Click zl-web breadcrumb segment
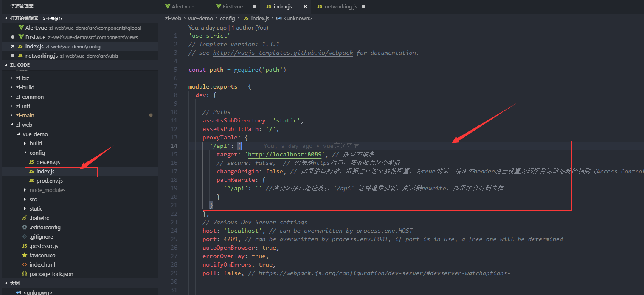644x295 pixels. [173, 18]
